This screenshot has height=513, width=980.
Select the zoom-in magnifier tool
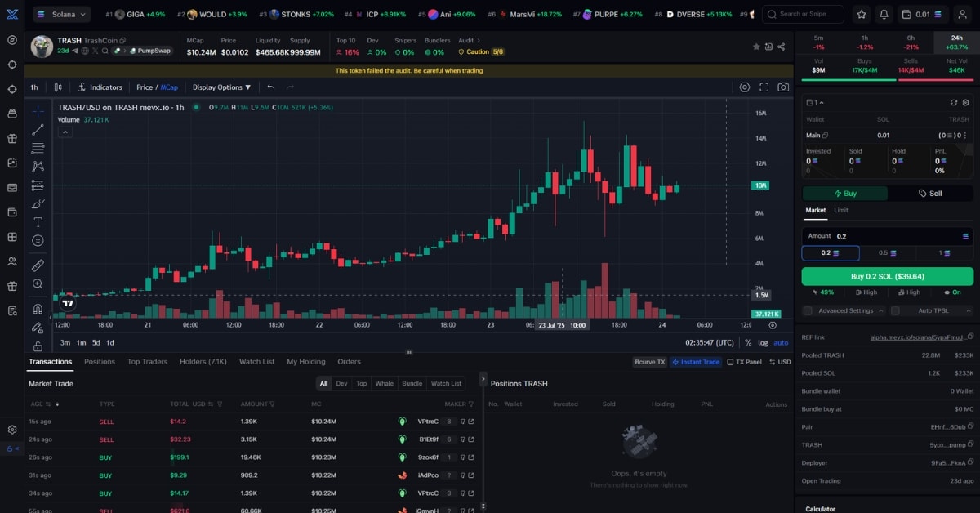click(38, 283)
